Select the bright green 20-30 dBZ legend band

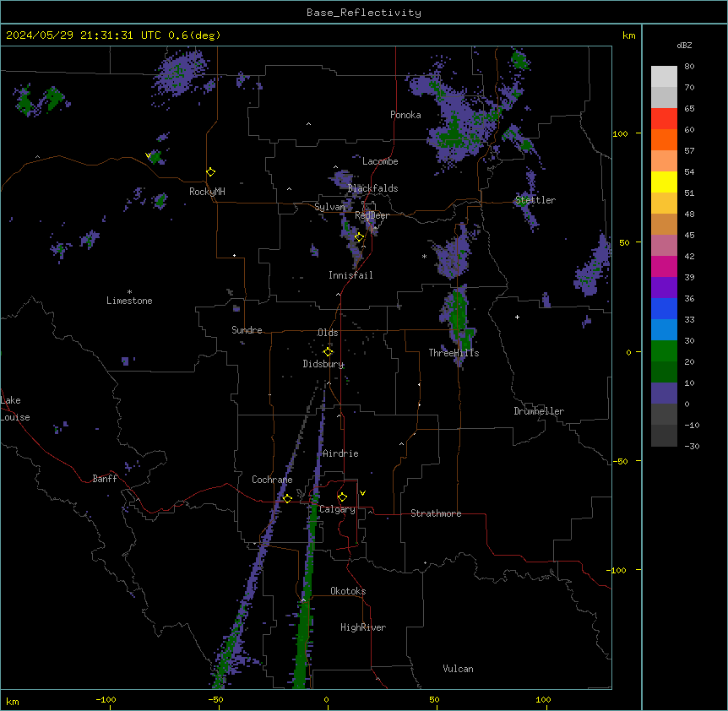(664, 351)
